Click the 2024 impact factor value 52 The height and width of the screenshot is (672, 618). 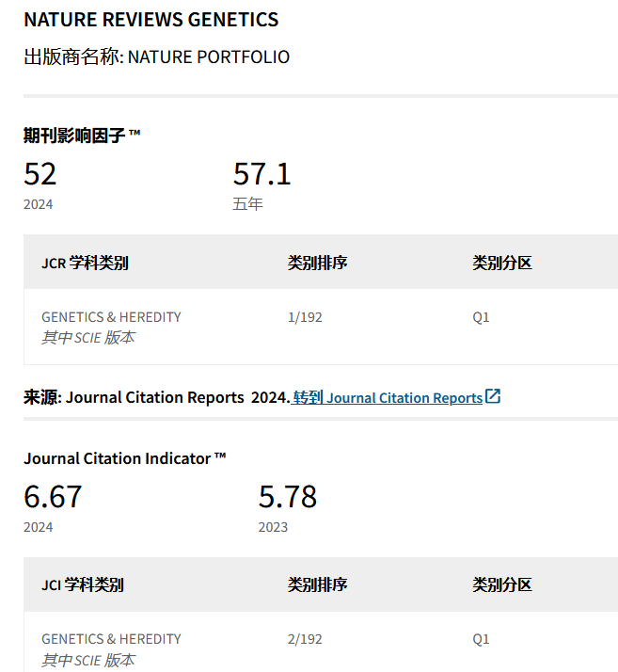40,174
